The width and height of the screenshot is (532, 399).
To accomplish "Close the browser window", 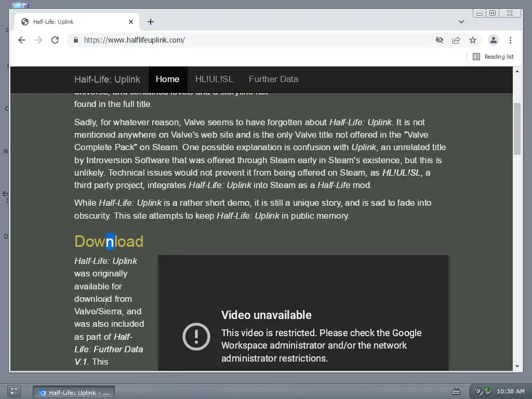I will pyautogui.click(x=510, y=13).
